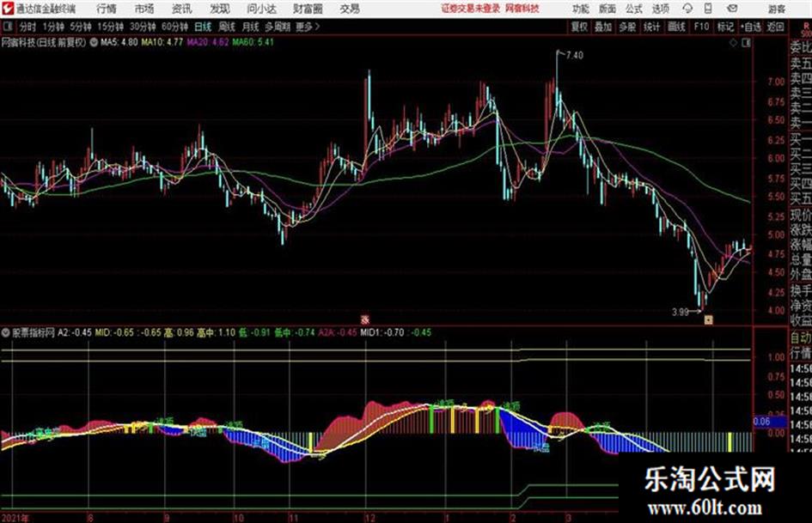Viewport: 812px width, 523px height.
Task: Click the red 涨 event marker icon
Action: 365,319
